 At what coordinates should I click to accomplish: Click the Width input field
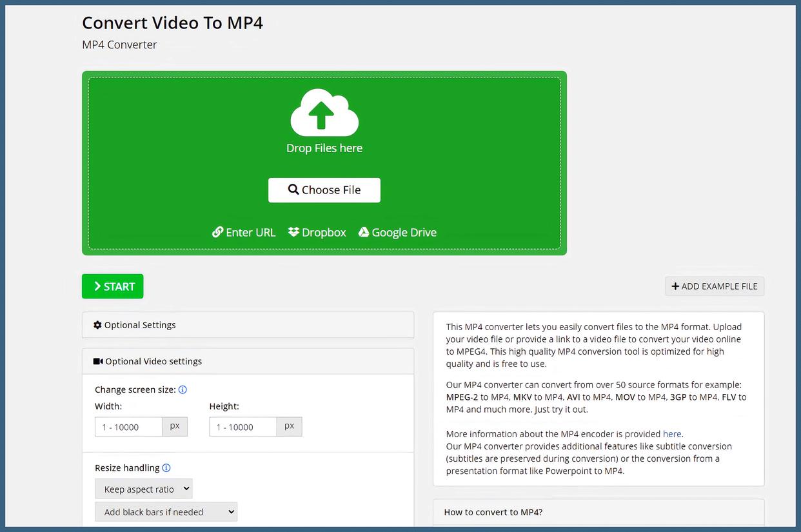(x=128, y=426)
